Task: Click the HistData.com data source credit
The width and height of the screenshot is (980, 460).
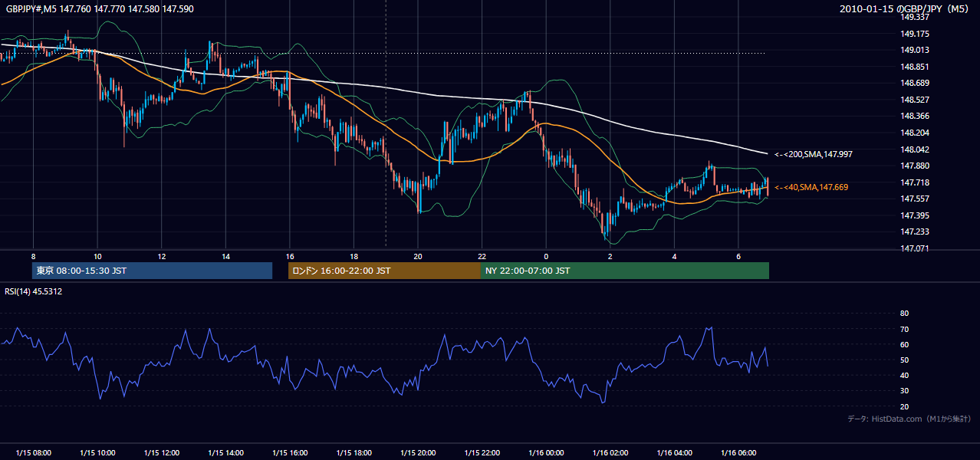Action: point(909,419)
